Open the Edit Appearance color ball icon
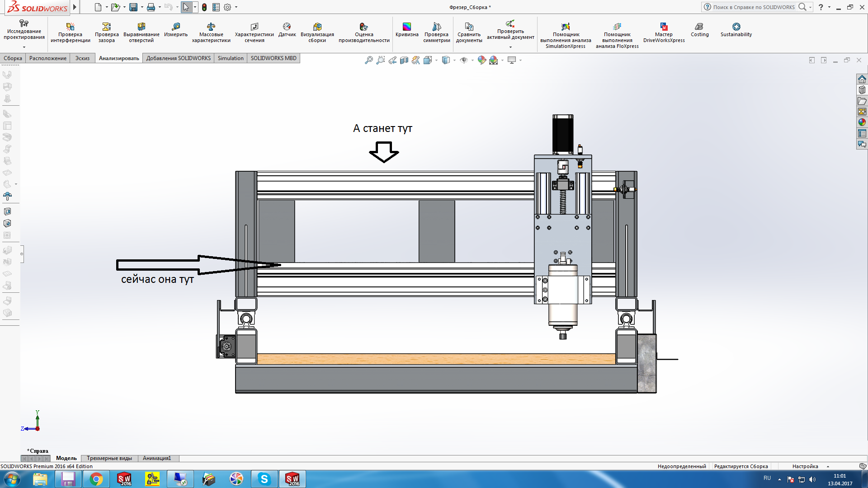The height and width of the screenshot is (488, 868). [x=482, y=60]
